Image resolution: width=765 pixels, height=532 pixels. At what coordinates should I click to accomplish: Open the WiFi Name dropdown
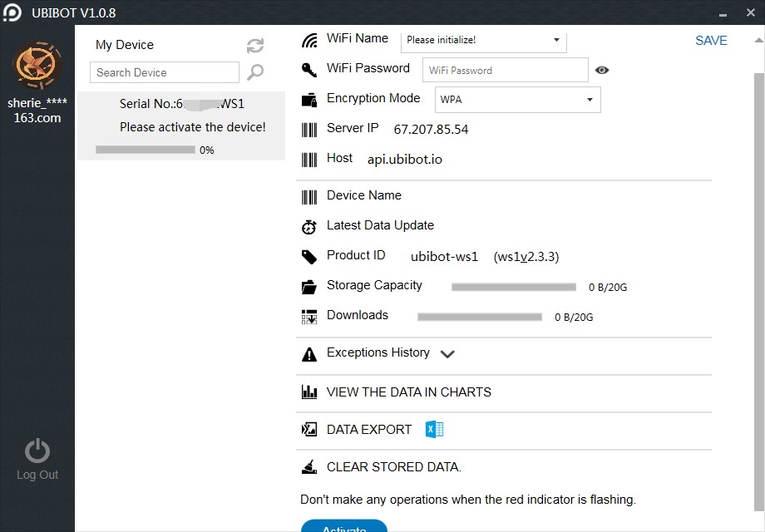[483, 40]
